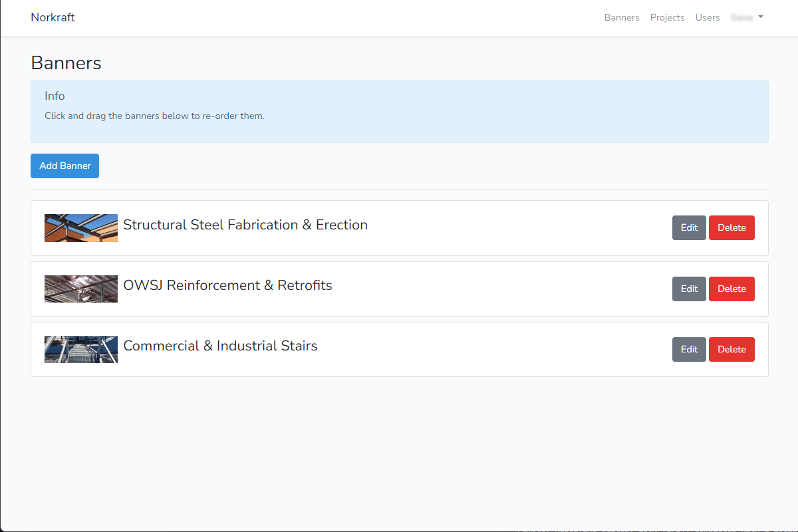
Task: Open the Users navigation link
Action: coord(707,18)
